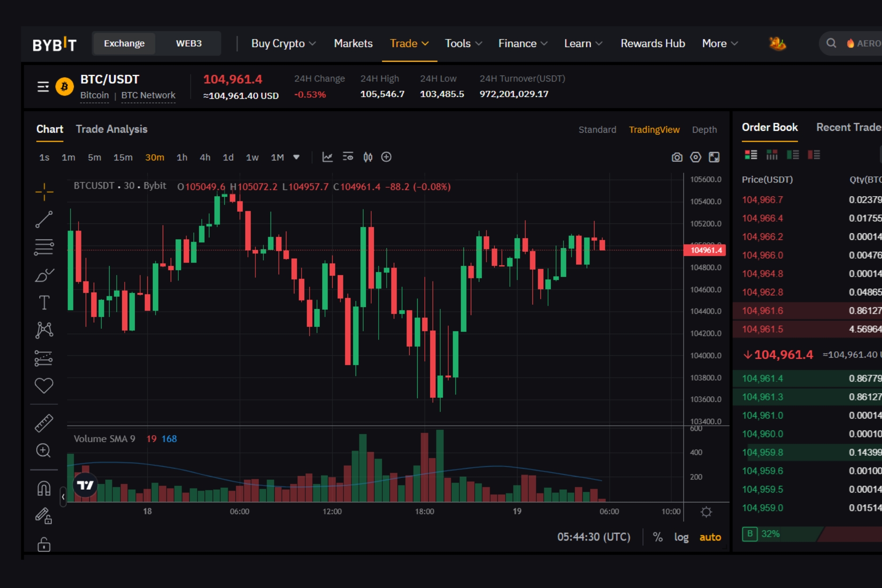
Task: Open the indicators chart icon
Action: tap(327, 157)
